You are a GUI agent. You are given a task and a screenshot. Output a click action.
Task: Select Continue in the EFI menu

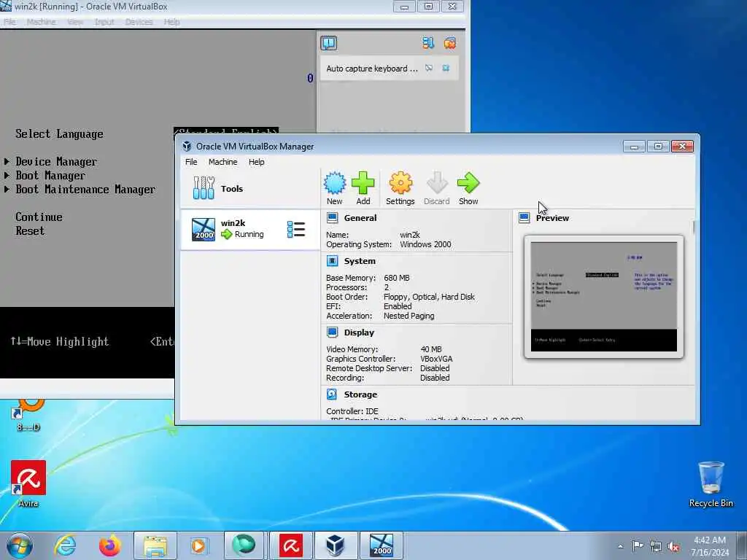pos(39,217)
